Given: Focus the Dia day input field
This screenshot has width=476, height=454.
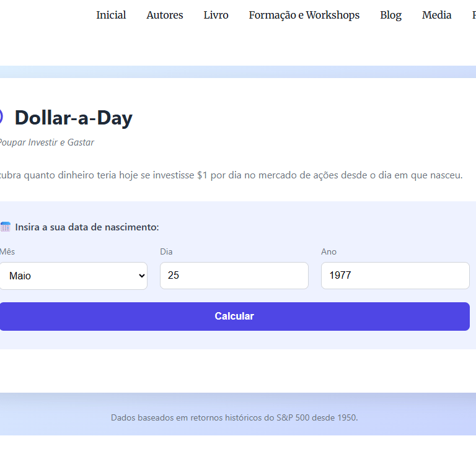Looking at the screenshot, I should [234, 276].
